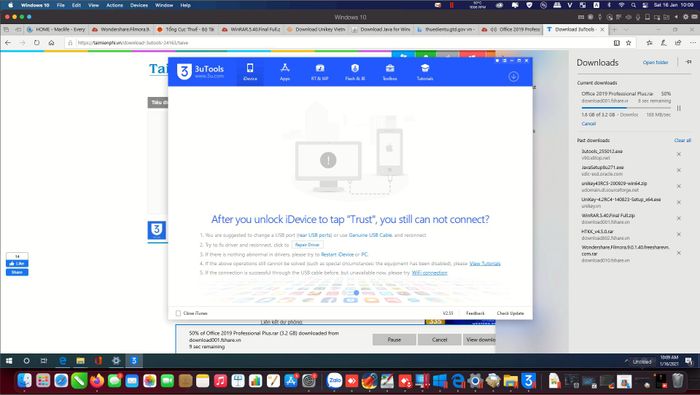This screenshot has height=395, width=700.
Task: Click Clear all past downloads
Action: [682, 140]
